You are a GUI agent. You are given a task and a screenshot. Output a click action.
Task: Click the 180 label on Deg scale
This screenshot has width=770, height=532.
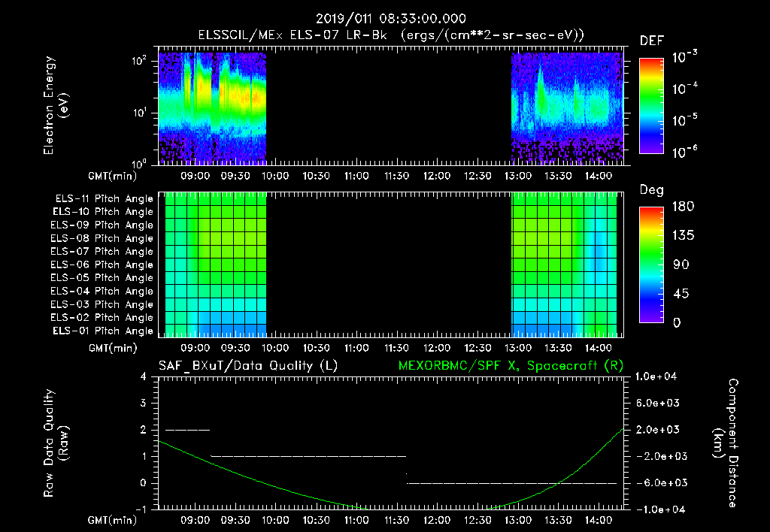point(683,207)
